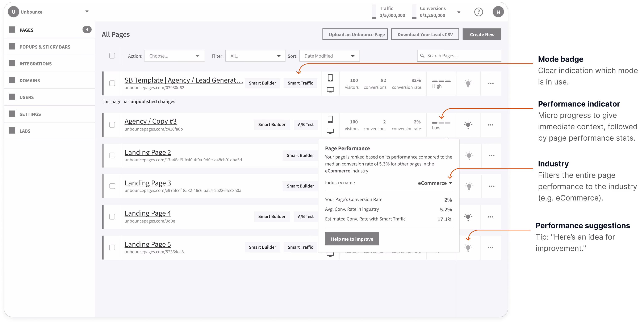The width and height of the screenshot is (644, 323).
Task: Click the Traffic usage meter bar
Action: pos(374,12)
